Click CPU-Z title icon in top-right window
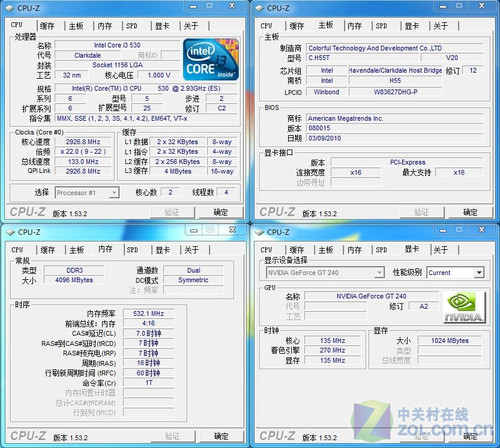500x448 pixels. pyautogui.click(x=259, y=8)
